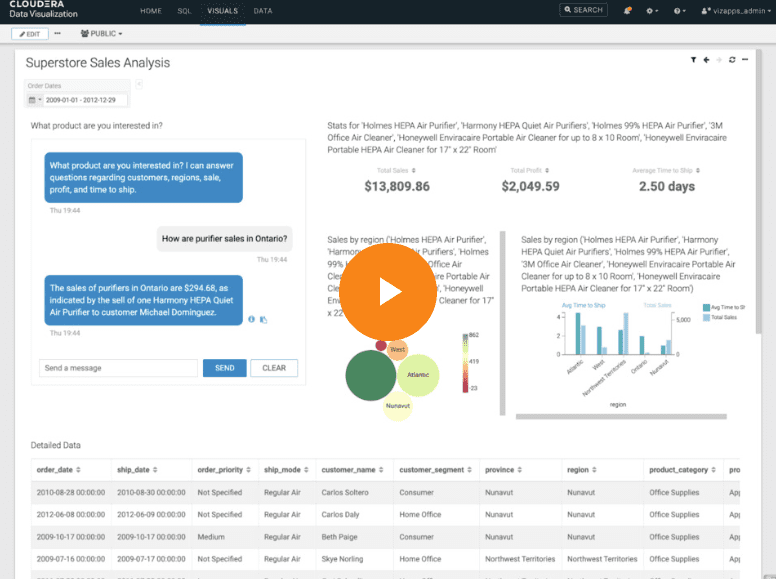Expand the settings gear dropdown
This screenshot has height=579, width=776.
click(652, 10)
